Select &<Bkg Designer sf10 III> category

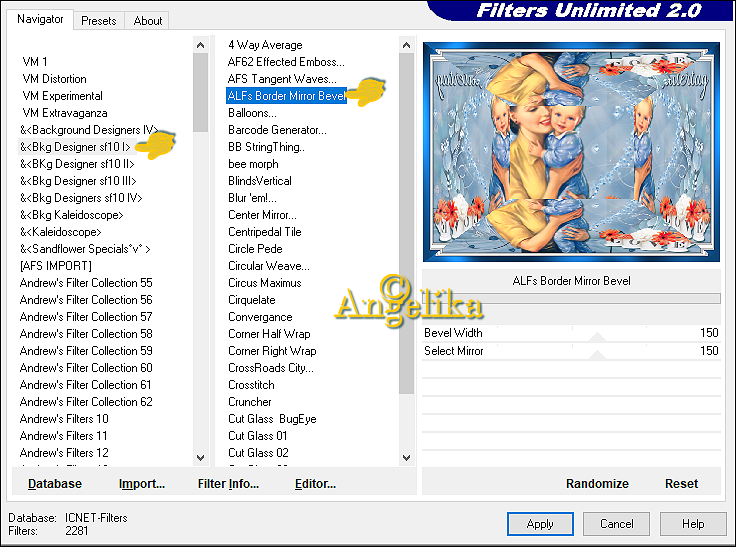[x=78, y=181]
